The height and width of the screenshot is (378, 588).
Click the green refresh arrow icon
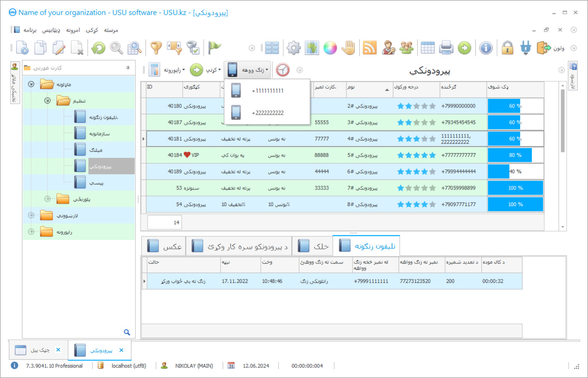(x=98, y=48)
